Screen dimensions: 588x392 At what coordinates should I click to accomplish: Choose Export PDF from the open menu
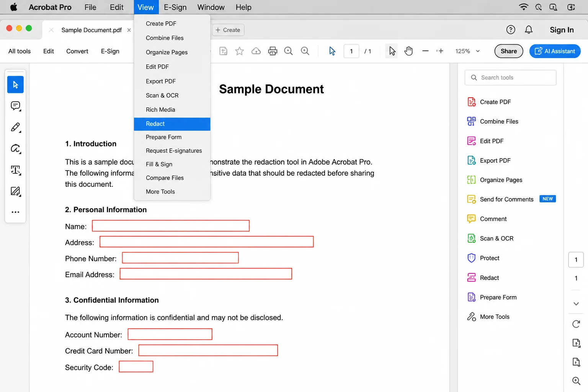172,81
